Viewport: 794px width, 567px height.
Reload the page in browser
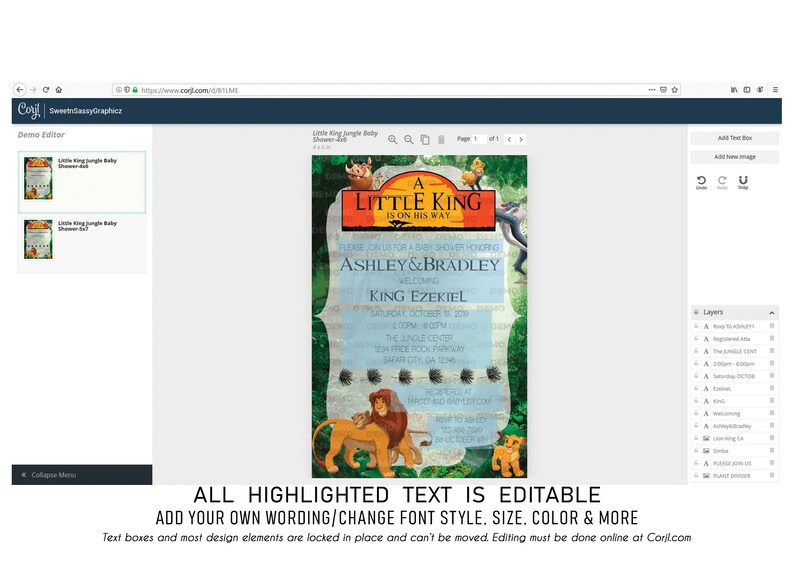[x=46, y=90]
